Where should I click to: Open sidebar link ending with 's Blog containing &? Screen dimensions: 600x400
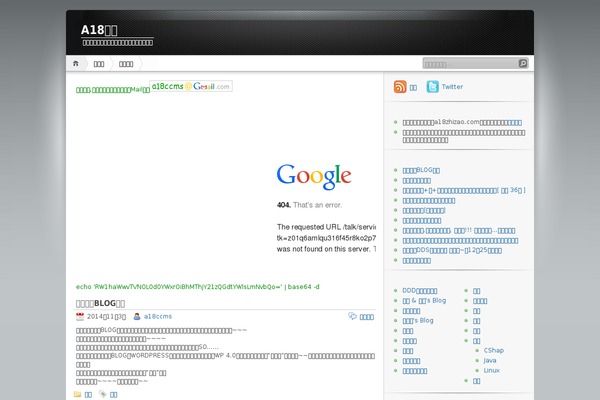coord(424,300)
